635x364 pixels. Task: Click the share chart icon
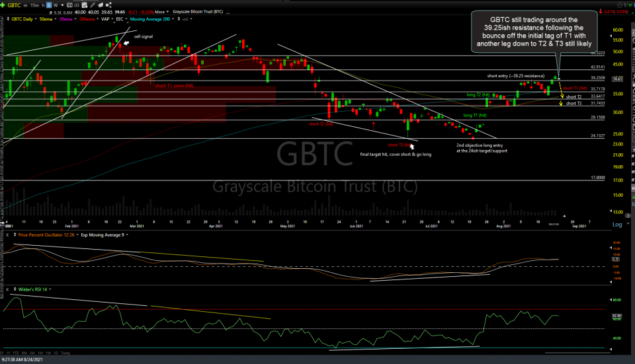(108, 5)
